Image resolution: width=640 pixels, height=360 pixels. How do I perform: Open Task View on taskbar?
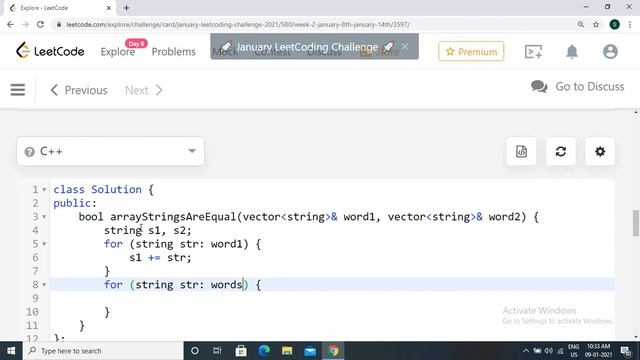(217, 351)
